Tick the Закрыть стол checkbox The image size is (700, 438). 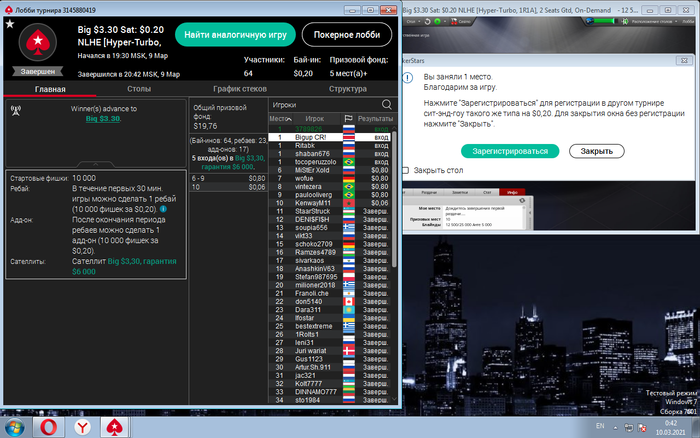click(x=405, y=170)
